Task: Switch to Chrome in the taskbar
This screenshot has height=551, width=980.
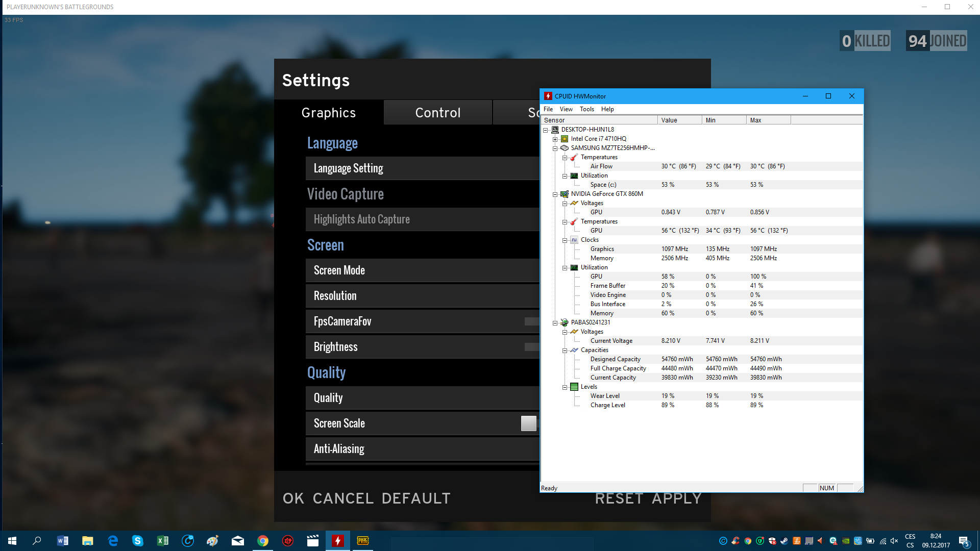Action: [263, 541]
